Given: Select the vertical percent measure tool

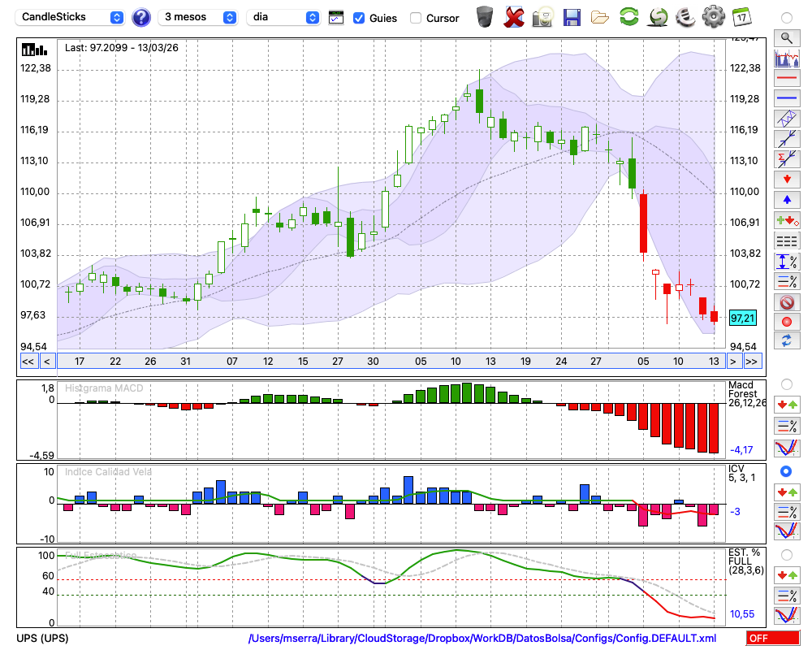Looking at the screenshot, I should coord(787,261).
